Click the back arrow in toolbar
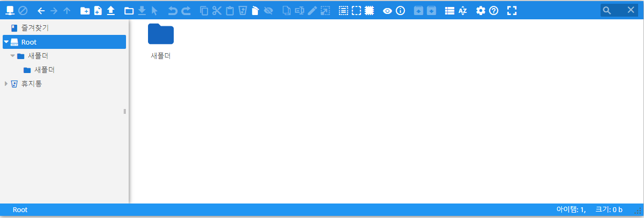 (41, 10)
